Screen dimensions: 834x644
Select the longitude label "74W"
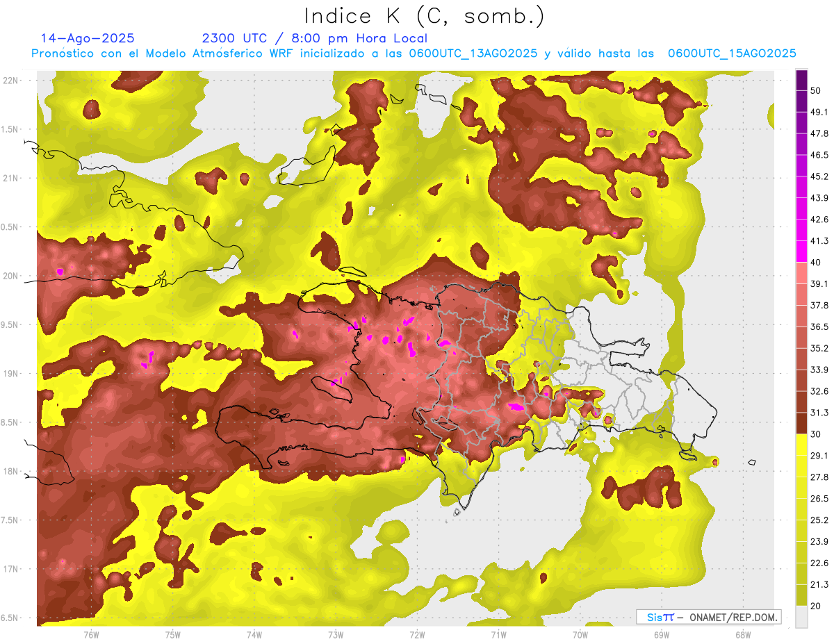click(x=254, y=634)
